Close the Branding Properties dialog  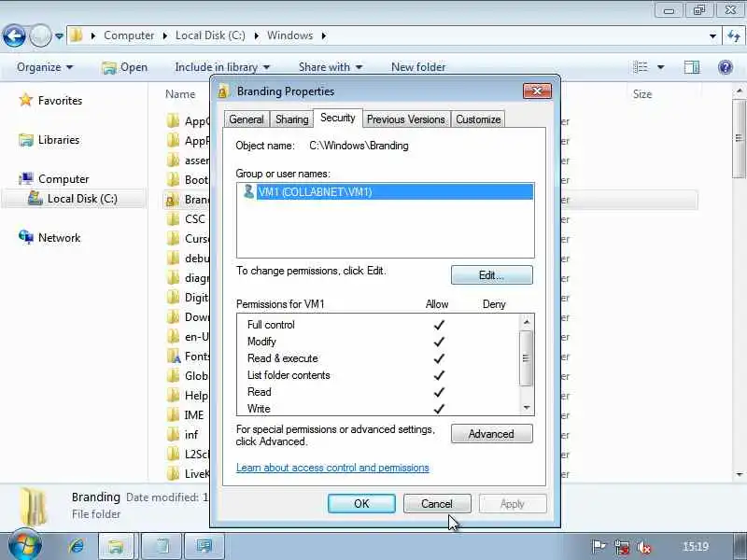(x=537, y=91)
